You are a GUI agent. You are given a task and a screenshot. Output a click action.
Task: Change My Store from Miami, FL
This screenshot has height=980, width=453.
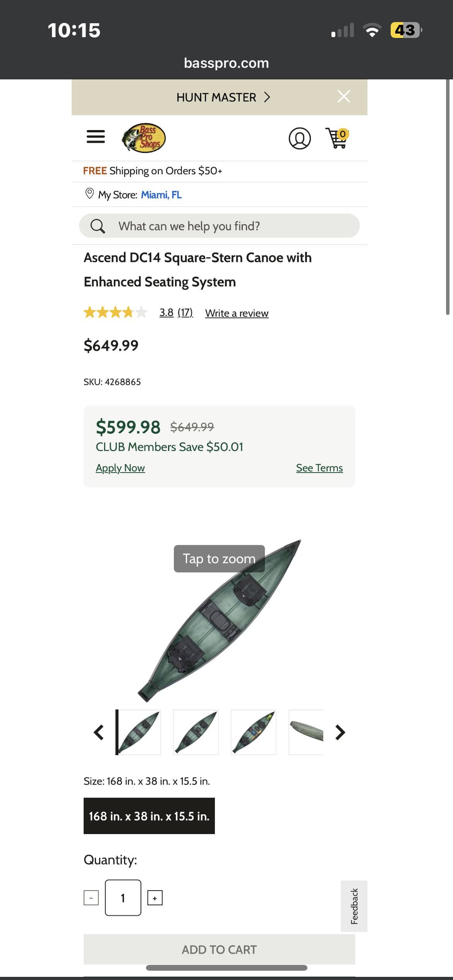161,195
